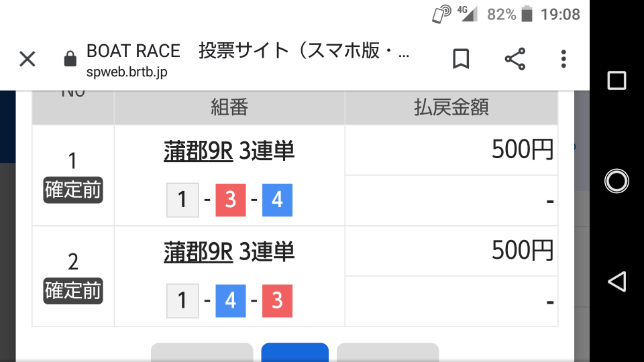Click red number 3 box in first combination
Image resolution: width=644 pixels, height=362 pixels.
click(x=231, y=200)
